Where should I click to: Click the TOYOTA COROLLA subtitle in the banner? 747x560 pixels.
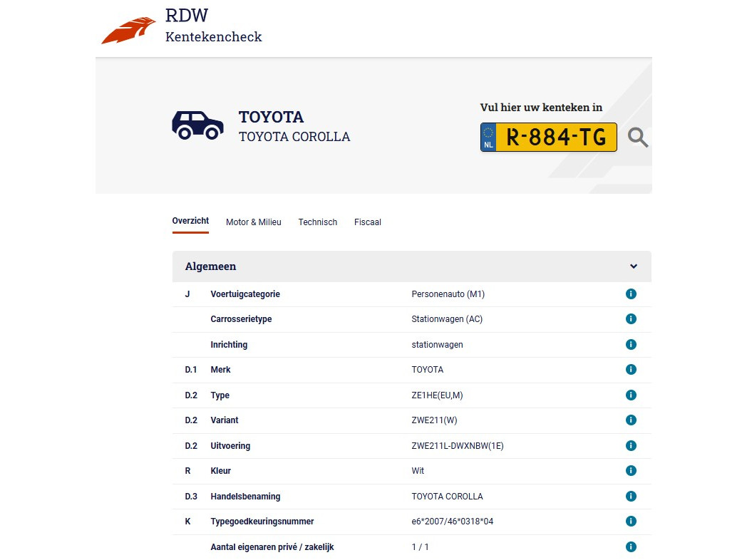click(294, 137)
